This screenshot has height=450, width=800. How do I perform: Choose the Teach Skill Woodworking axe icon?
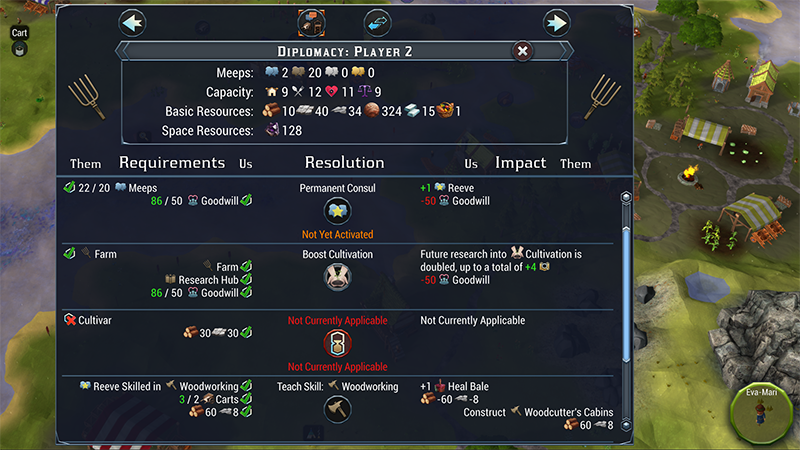[x=338, y=408]
